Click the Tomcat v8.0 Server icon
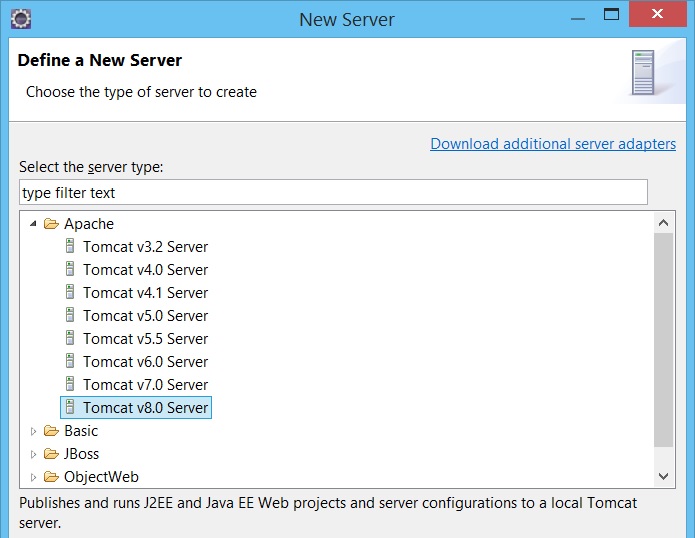Viewport: 695px width, 538px height. [70, 407]
